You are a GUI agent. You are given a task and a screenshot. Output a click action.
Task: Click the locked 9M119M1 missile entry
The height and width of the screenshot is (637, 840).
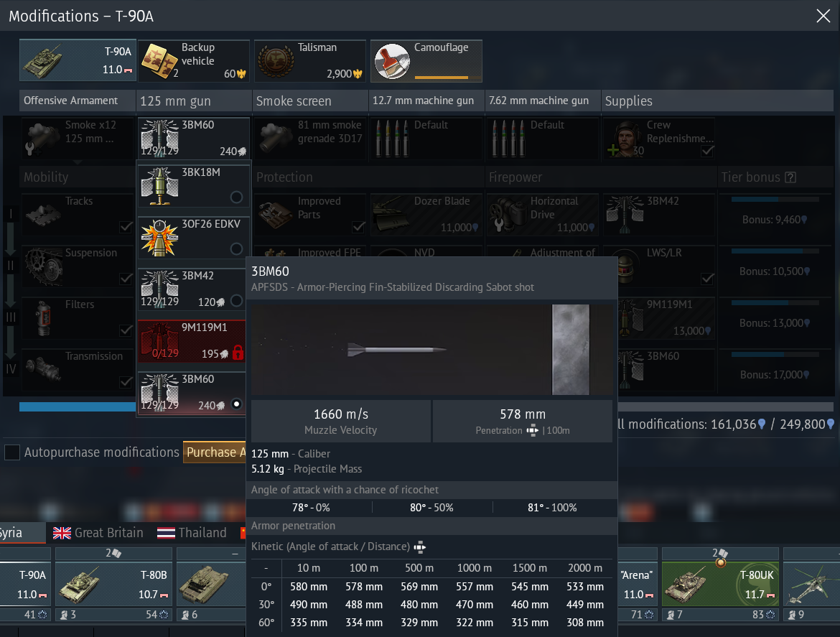pyautogui.click(x=193, y=340)
